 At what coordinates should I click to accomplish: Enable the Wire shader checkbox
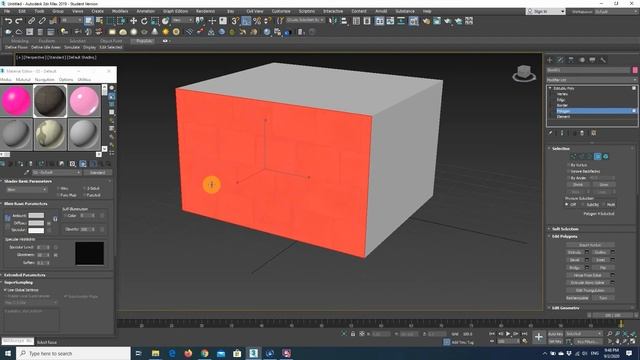[58, 189]
